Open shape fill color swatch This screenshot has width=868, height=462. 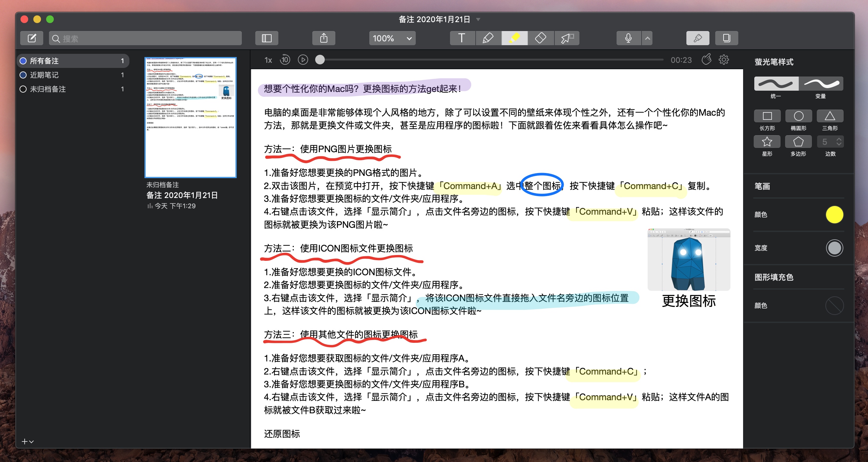point(835,306)
